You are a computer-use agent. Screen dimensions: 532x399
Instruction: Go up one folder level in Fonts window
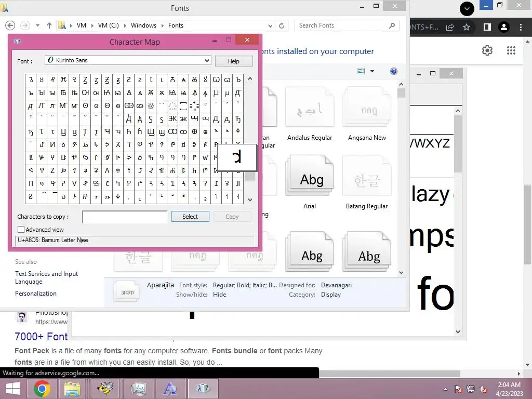(x=49, y=25)
